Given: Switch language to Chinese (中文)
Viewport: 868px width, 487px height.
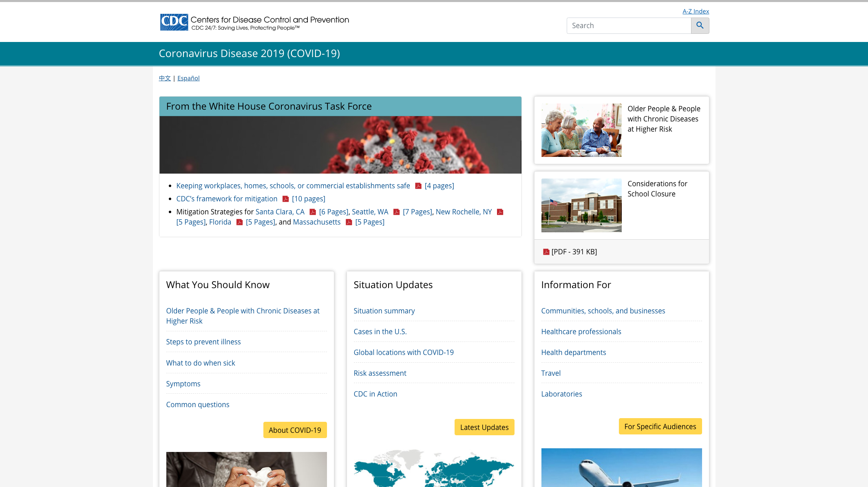Looking at the screenshot, I should [165, 78].
